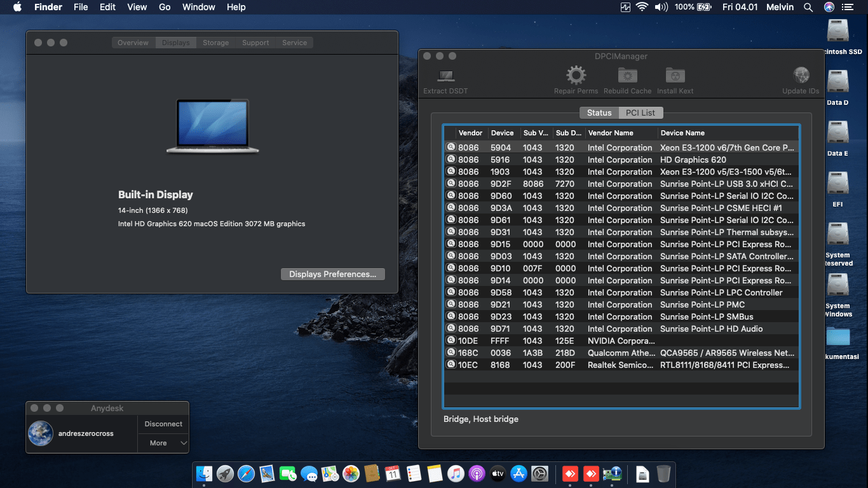Open Music from the Dock
The width and height of the screenshot is (868, 488).
pos(456,473)
